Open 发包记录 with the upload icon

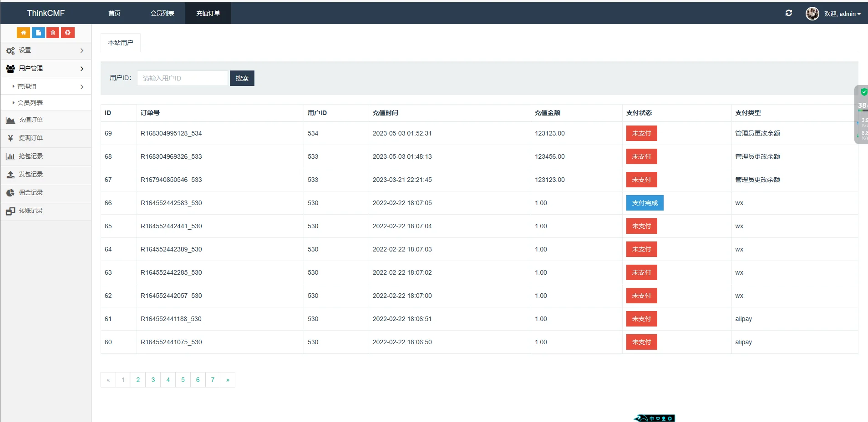pyautogui.click(x=30, y=175)
